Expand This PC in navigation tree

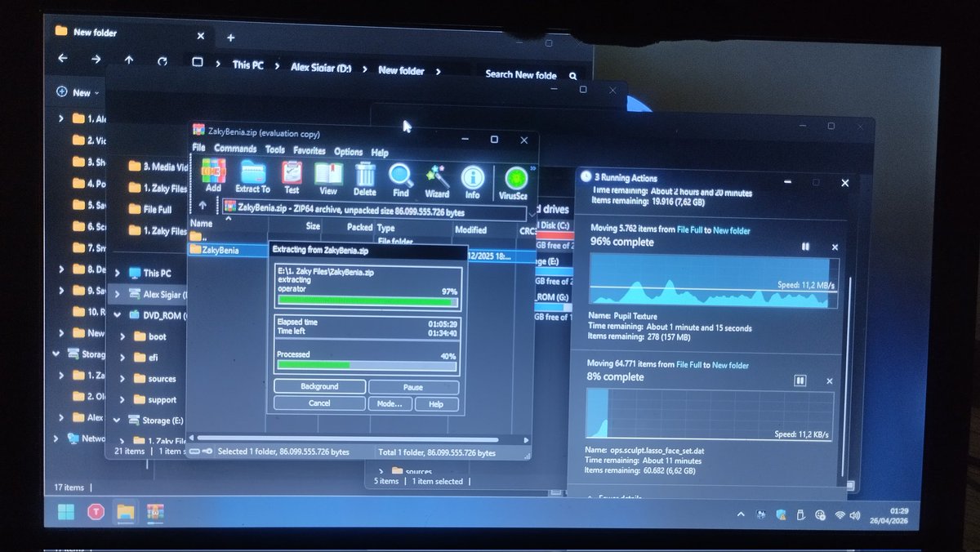118,273
